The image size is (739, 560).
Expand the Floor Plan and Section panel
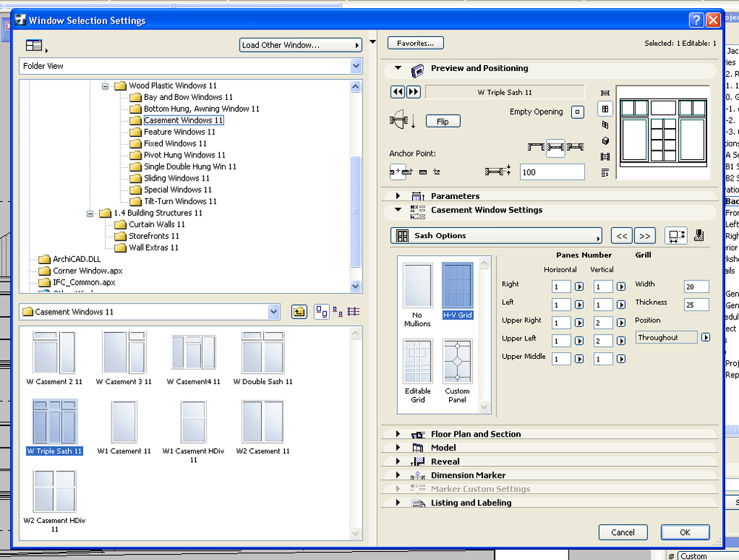tap(398, 434)
